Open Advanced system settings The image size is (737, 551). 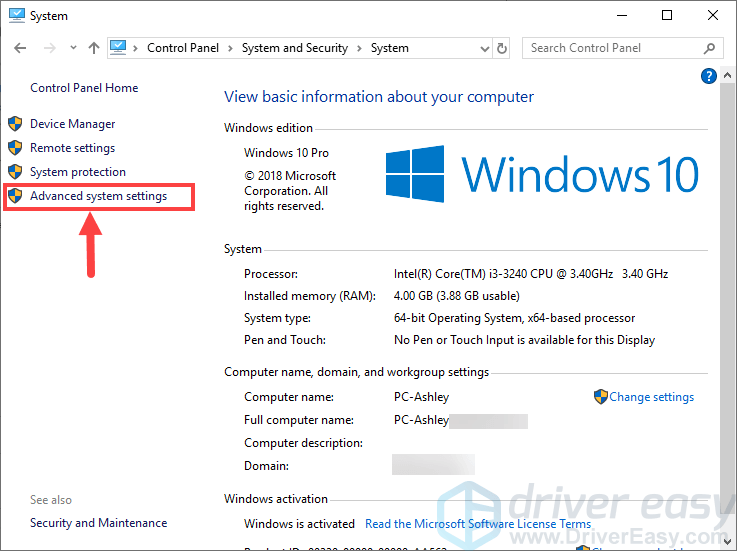pyautogui.click(x=98, y=196)
